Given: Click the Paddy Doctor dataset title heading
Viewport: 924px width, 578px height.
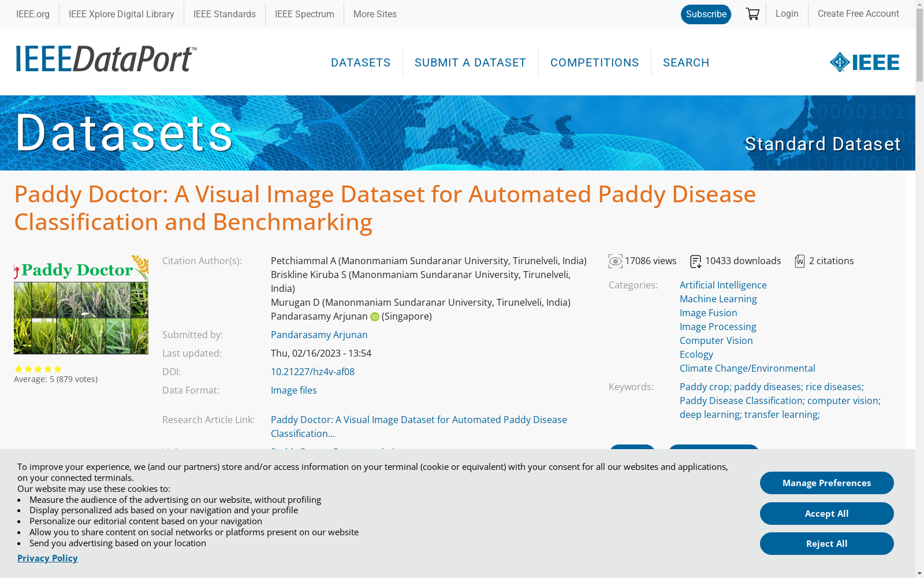Looking at the screenshot, I should click(x=385, y=208).
